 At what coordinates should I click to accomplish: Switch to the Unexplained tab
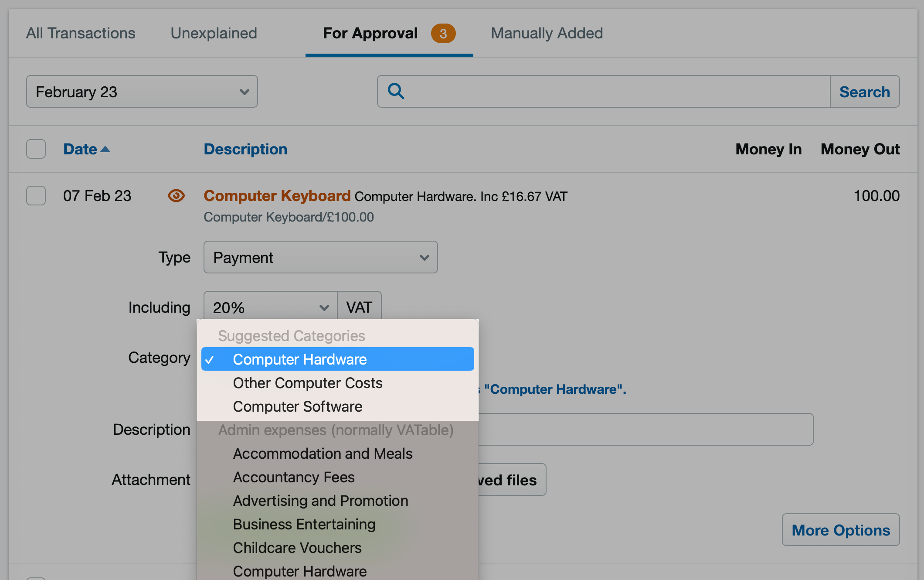point(214,33)
